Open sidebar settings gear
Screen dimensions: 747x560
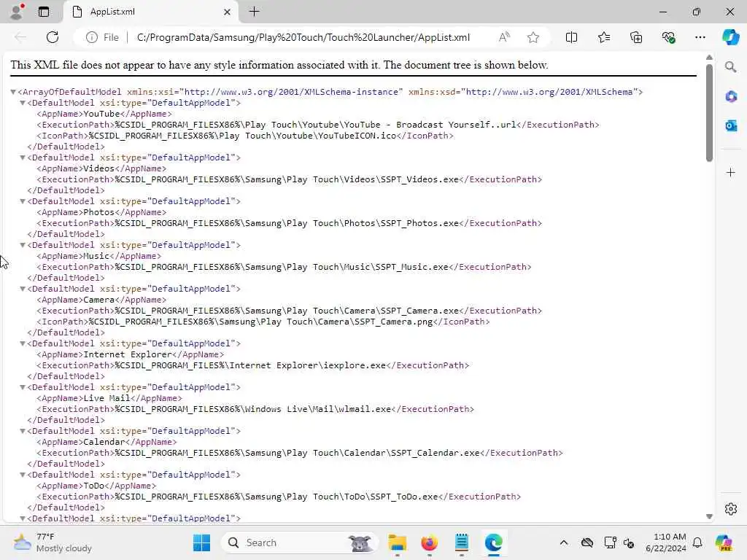tap(731, 509)
